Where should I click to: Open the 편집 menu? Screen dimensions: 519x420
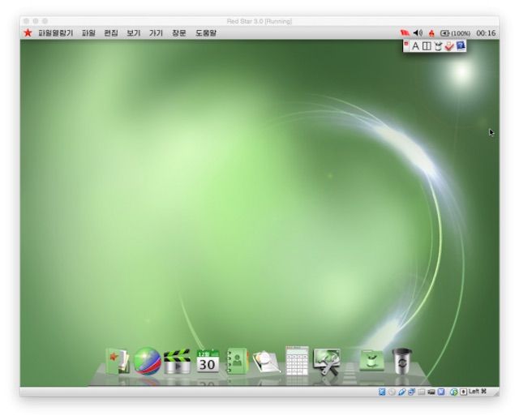point(111,33)
